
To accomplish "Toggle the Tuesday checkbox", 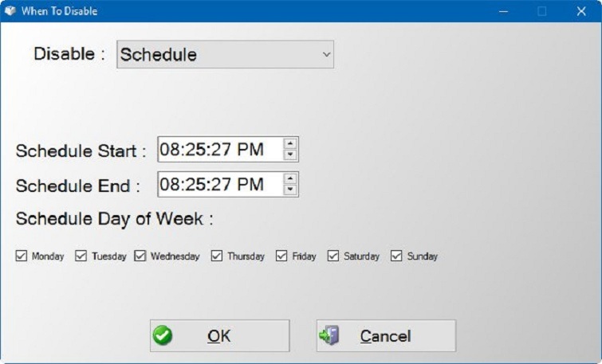I will (81, 256).
